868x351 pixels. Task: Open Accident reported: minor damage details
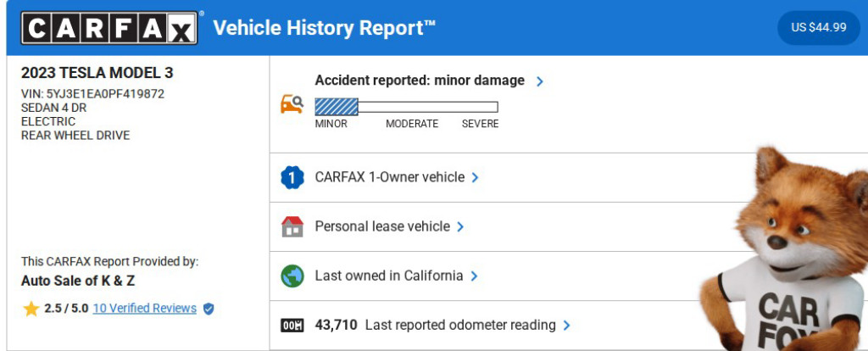[420, 81]
